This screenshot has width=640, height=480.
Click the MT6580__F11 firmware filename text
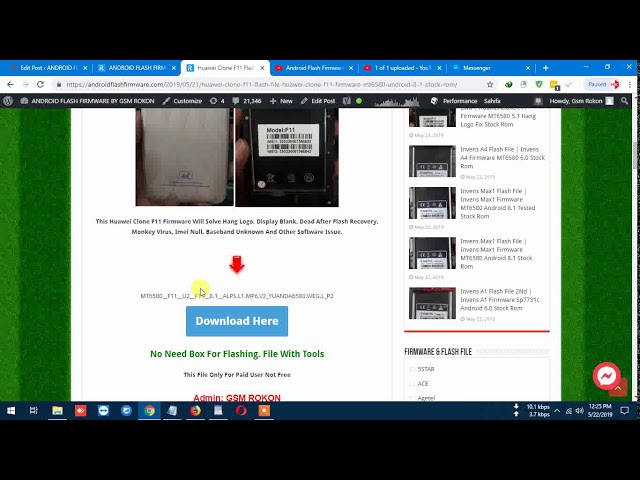point(237,296)
